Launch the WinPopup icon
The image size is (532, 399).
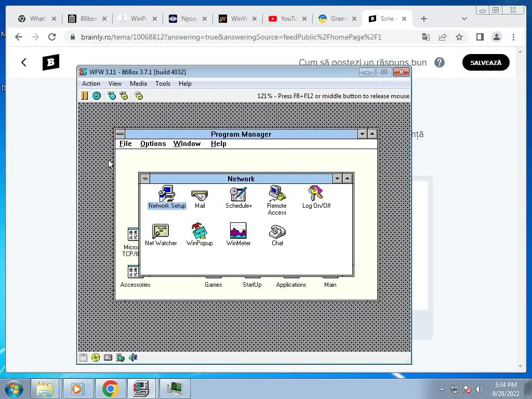[199, 234]
